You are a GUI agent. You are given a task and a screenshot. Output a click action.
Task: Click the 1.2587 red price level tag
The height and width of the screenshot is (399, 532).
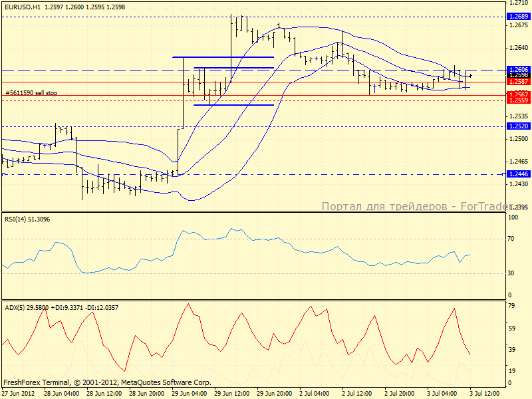519,82
